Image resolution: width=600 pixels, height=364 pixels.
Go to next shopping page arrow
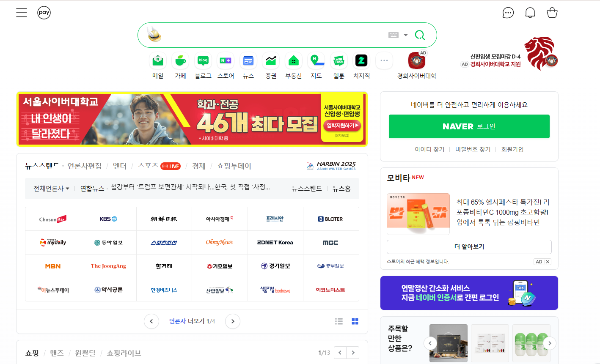pyautogui.click(x=353, y=353)
